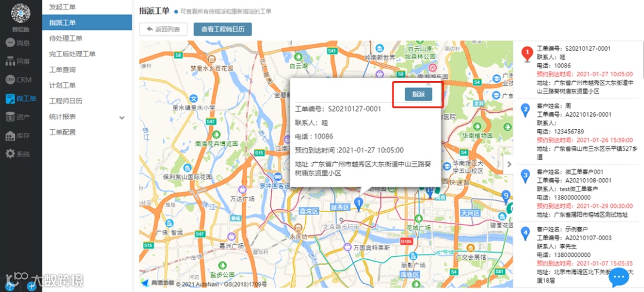
Task: Click 预约到达时间 2021-01-29 00:30:00
Action: coord(585,206)
